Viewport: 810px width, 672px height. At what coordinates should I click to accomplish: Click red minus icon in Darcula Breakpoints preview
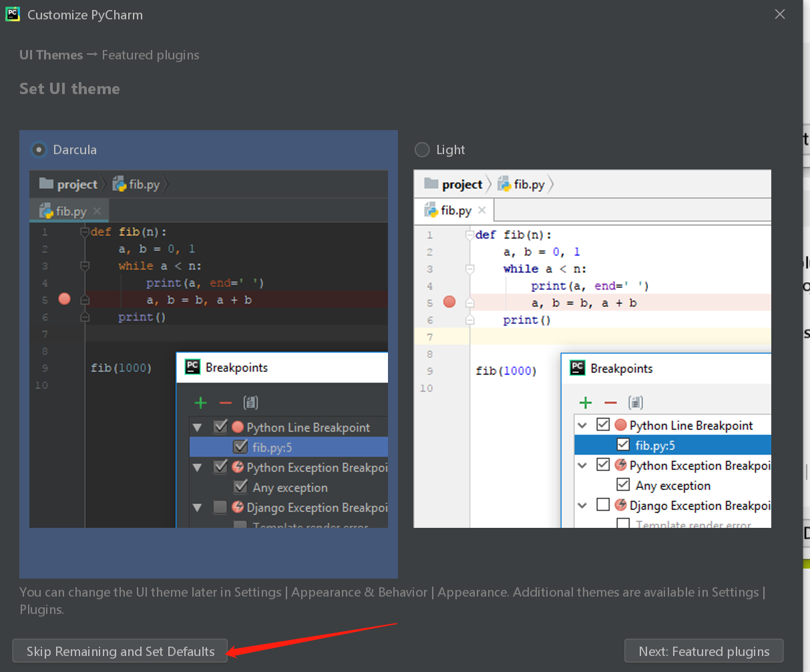pyautogui.click(x=226, y=402)
